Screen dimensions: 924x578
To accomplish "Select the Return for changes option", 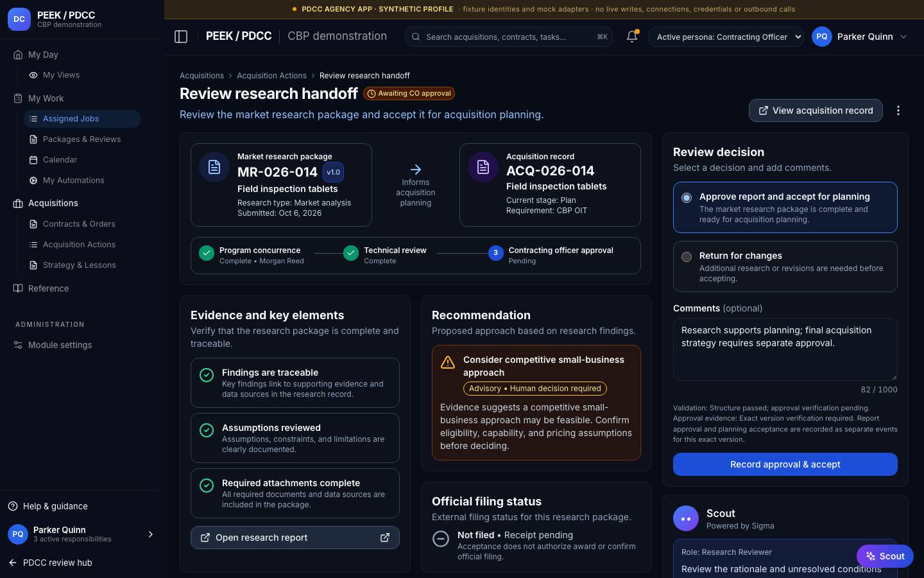I will pos(785,267).
